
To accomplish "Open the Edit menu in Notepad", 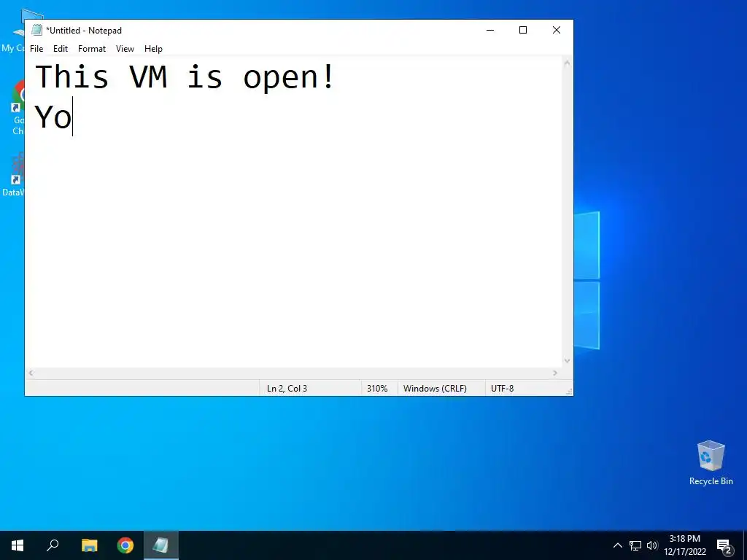I will click(61, 49).
